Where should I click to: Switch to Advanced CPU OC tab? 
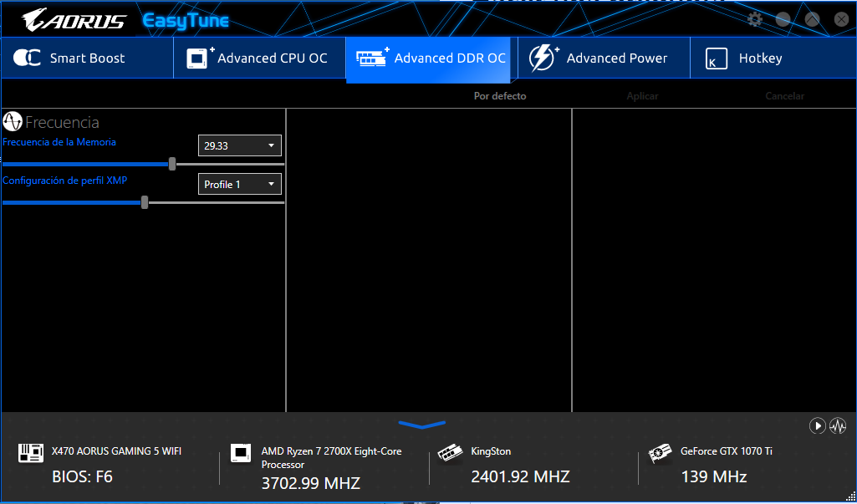coord(260,58)
